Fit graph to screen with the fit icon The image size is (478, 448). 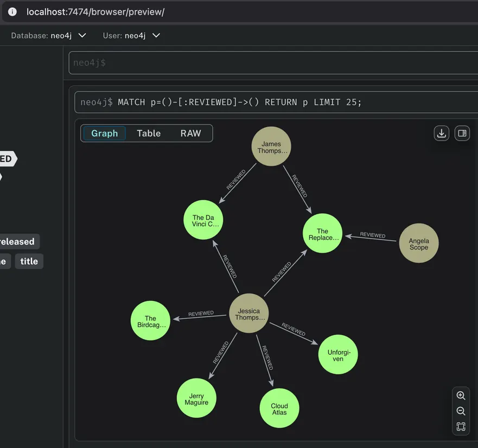click(461, 426)
